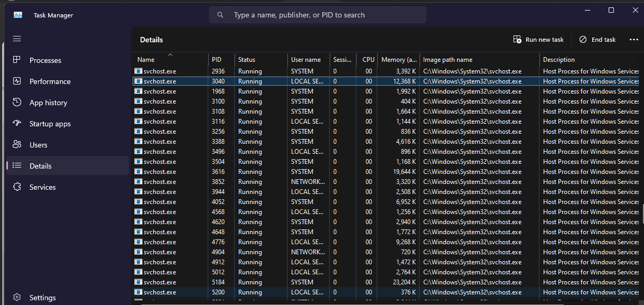This screenshot has width=644, height=305.
Task: Select the App history clock icon
Action: click(x=17, y=103)
